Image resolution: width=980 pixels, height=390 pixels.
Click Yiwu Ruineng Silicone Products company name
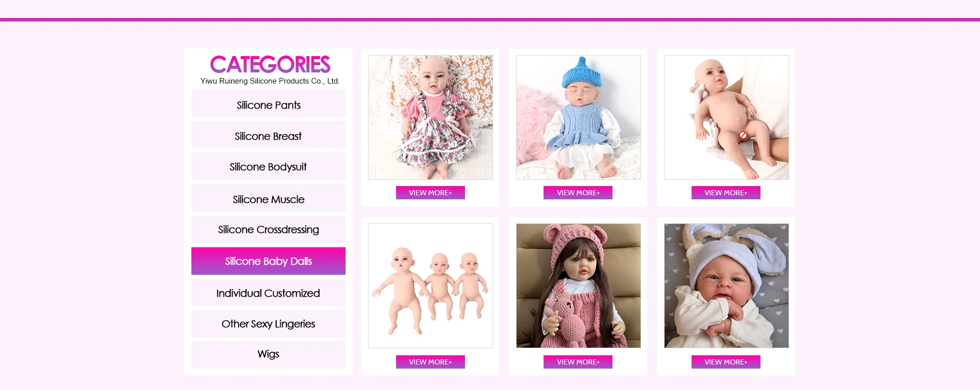[270, 81]
